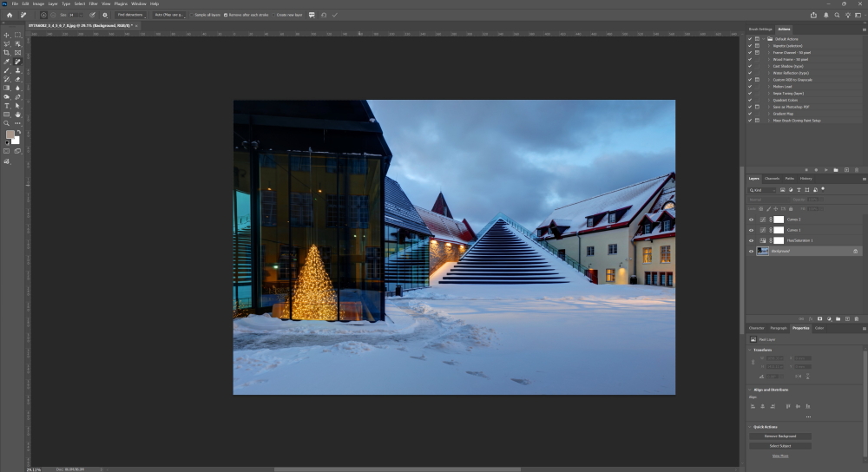Viewport: 868px width, 472px height.
Task: Choose the Hand tool
Action: [x=17, y=114]
